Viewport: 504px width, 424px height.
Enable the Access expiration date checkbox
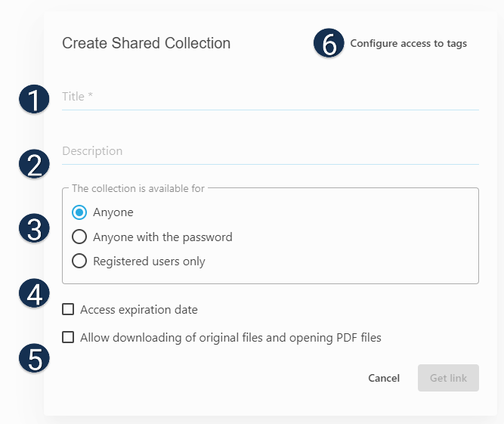click(68, 309)
